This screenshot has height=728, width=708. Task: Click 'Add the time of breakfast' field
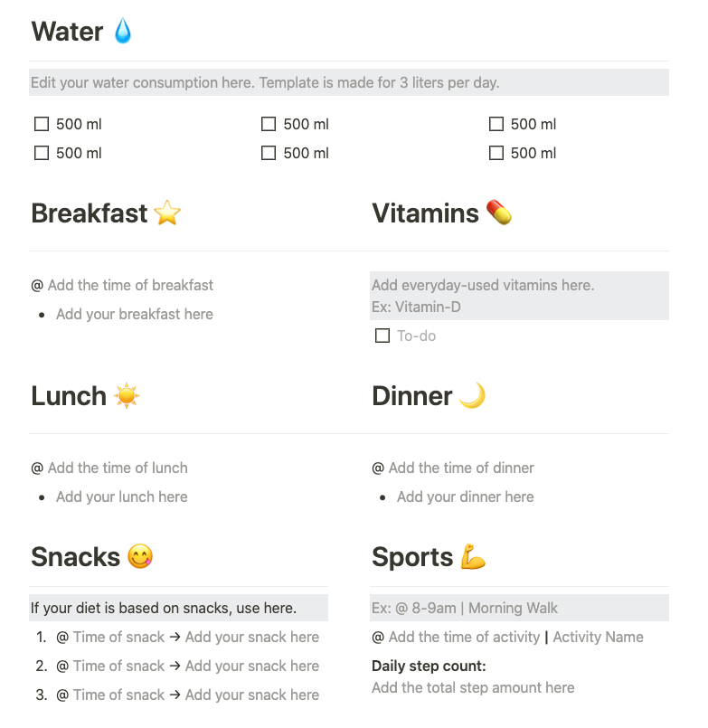(x=130, y=285)
